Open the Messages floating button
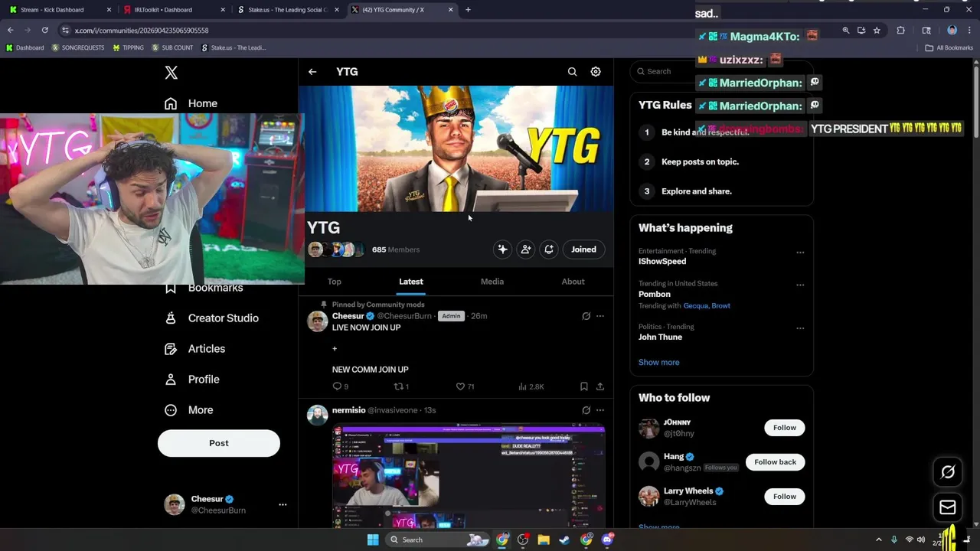 [x=948, y=507]
